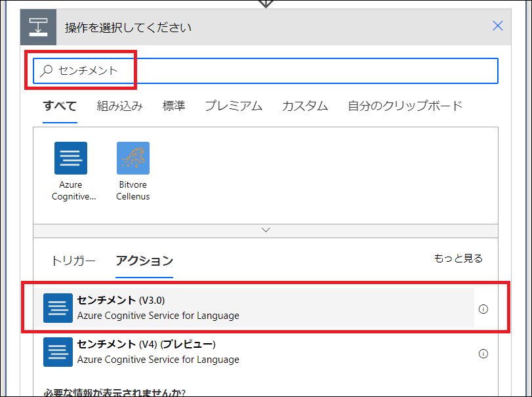Click the 必要な情報が表示されませんか? text
The image size is (532, 397).
pos(114,392)
